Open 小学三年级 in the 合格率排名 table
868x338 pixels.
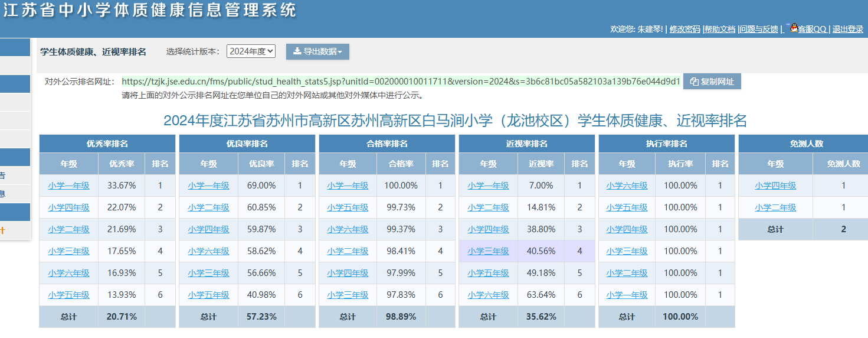(x=348, y=295)
